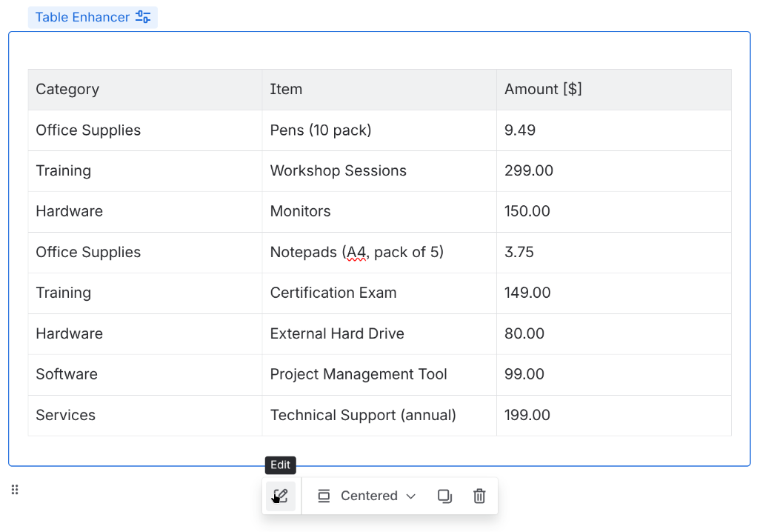Select the 299.00 amount cell
Screen dimensions: 760x532
click(x=529, y=171)
